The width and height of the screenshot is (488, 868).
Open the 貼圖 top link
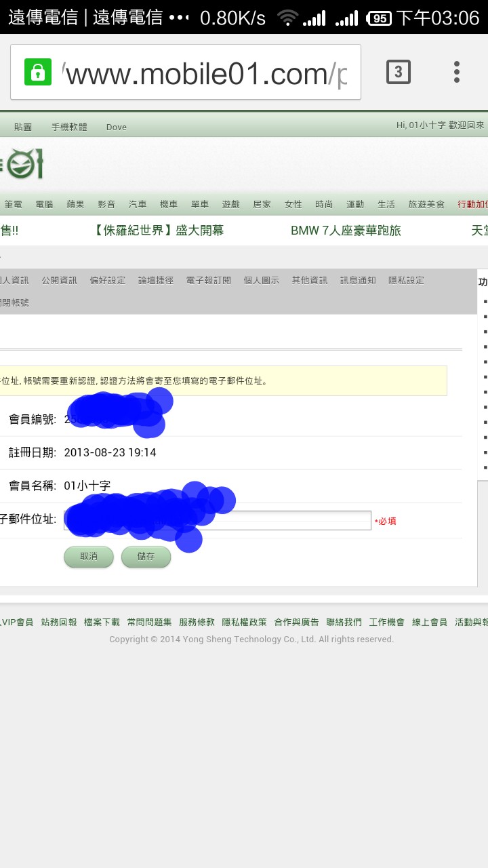pyautogui.click(x=23, y=127)
